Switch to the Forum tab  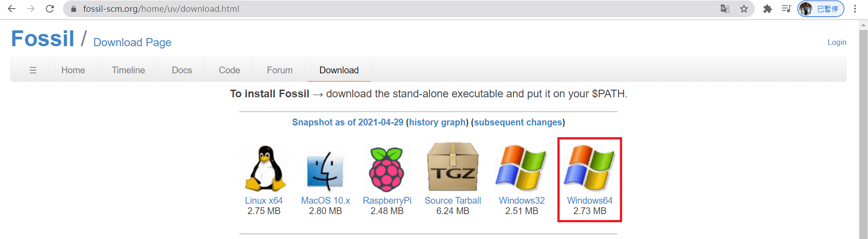(x=280, y=70)
